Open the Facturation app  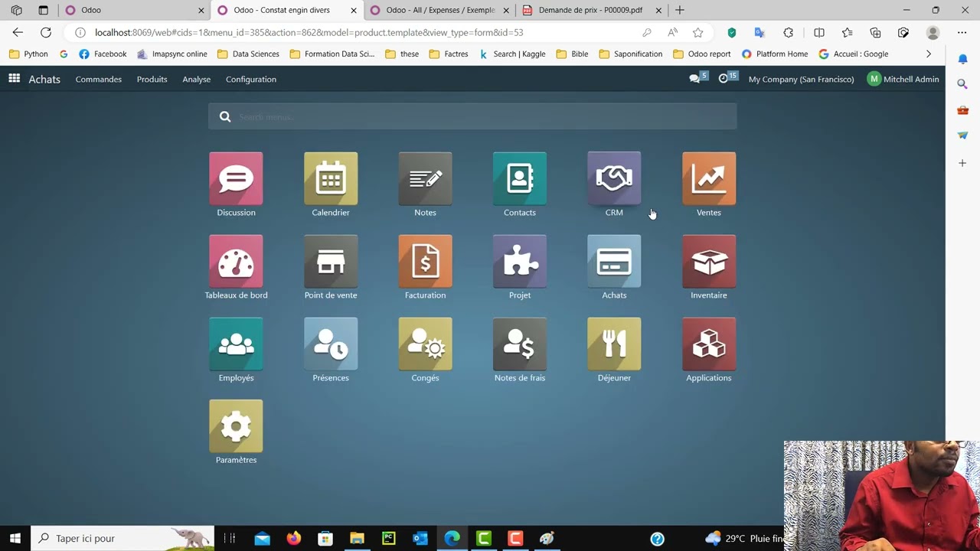coord(425,262)
